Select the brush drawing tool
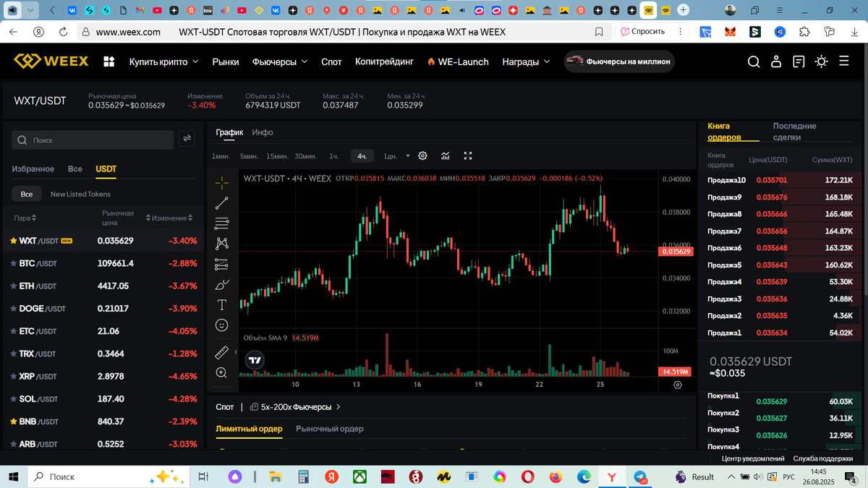 222,284
